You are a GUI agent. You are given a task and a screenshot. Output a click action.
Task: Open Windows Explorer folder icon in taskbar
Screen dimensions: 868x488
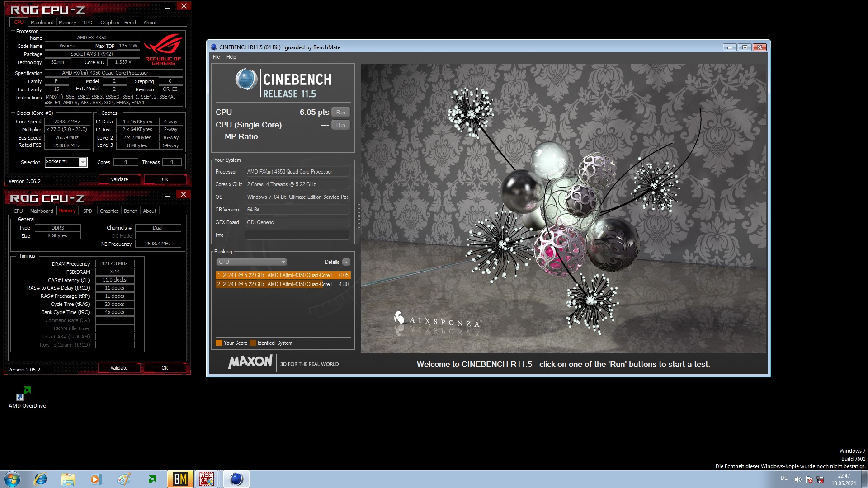pyautogui.click(x=68, y=479)
